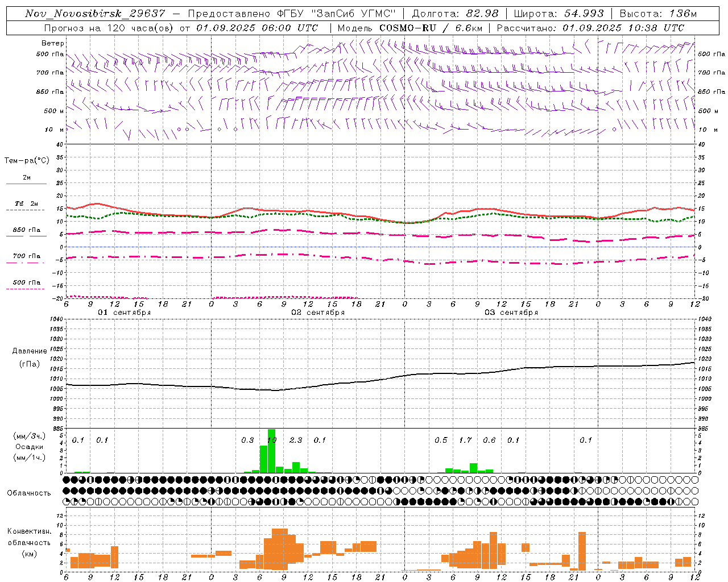Click the 02 сентября date label
This screenshot has width=728, height=582.
point(318,313)
